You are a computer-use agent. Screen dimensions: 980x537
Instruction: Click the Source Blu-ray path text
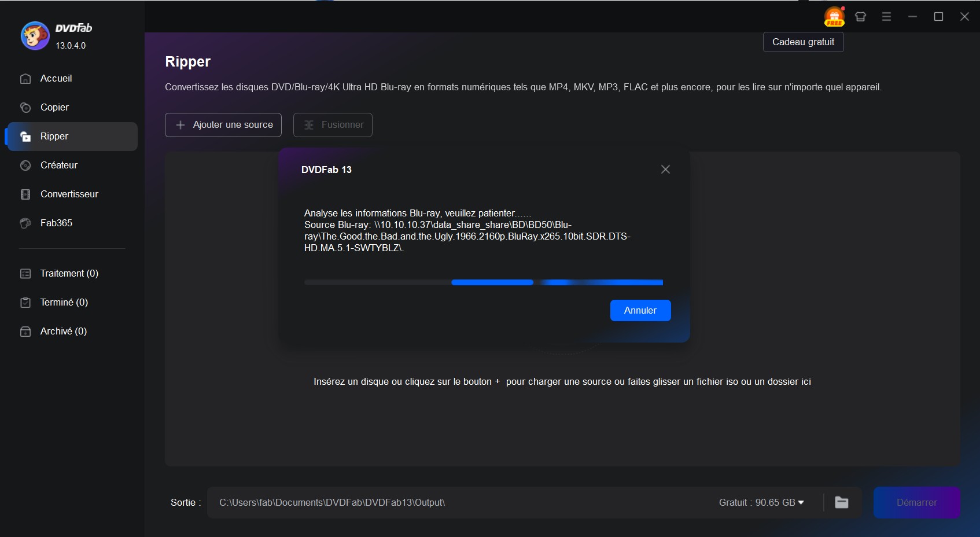(467, 236)
